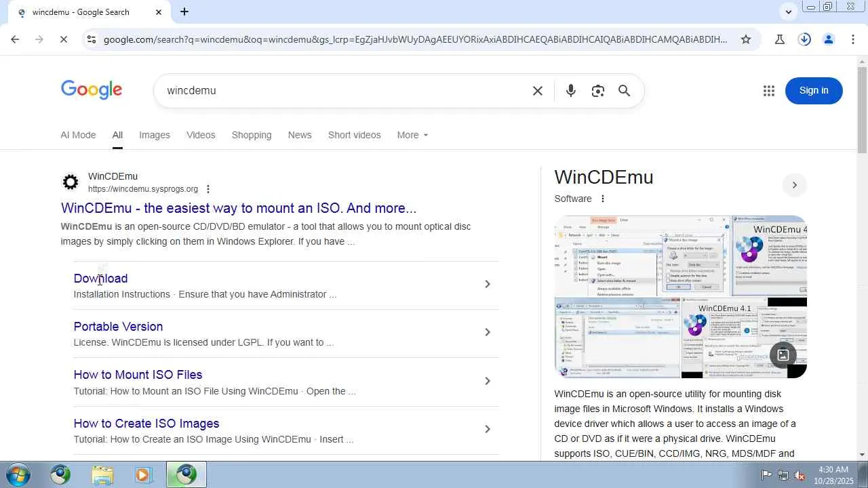Image resolution: width=868 pixels, height=488 pixels.
Task: Open Chrome Labs flask icon
Action: [x=780, y=39]
